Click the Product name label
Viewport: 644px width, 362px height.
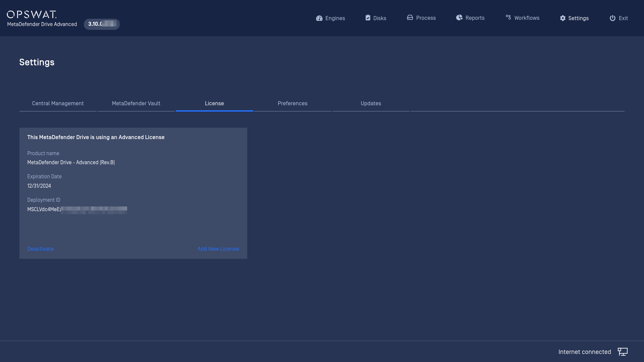[x=43, y=153]
